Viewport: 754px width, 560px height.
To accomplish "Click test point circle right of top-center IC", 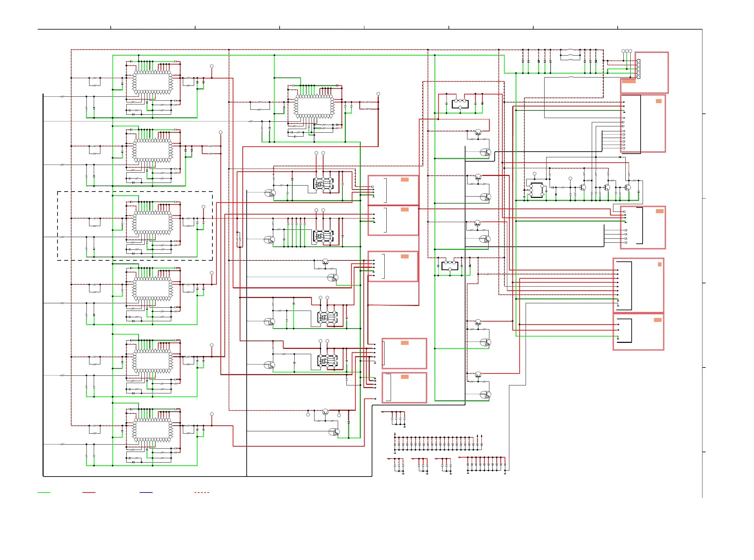I will coord(378,94).
